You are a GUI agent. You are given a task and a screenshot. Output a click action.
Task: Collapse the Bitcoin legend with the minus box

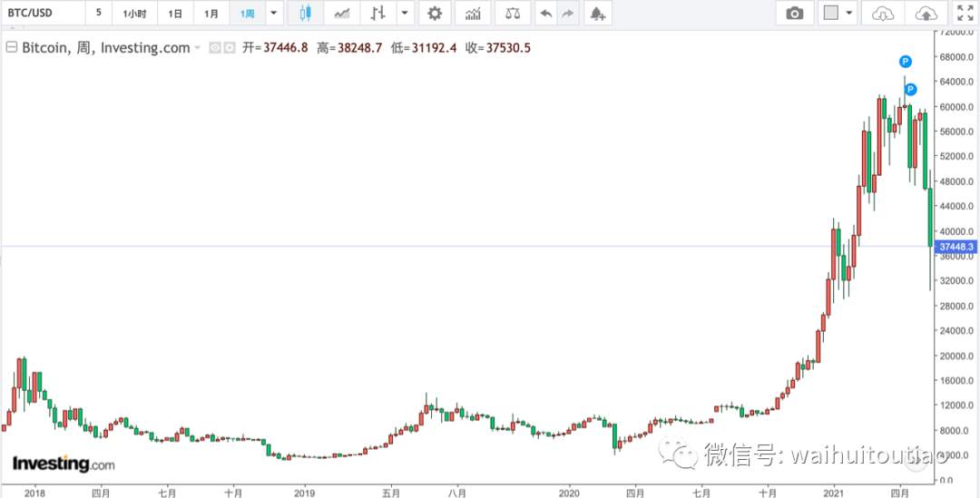(x=11, y=47)
